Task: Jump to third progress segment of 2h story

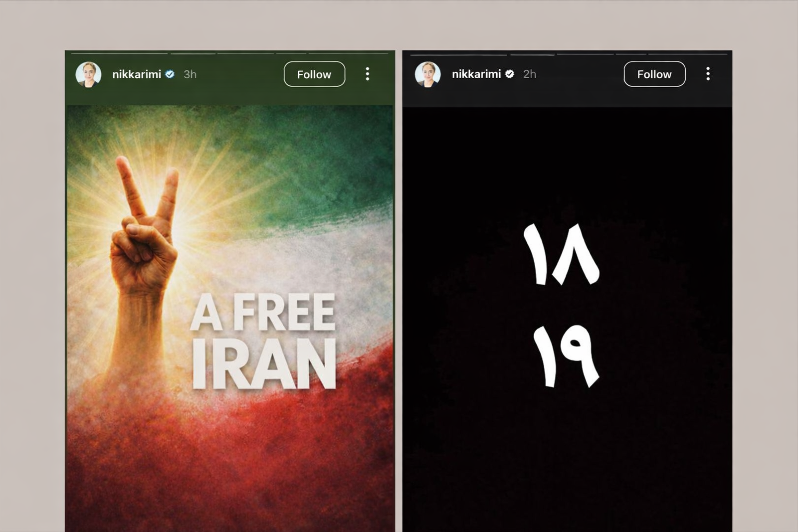Action: [586, 54]
